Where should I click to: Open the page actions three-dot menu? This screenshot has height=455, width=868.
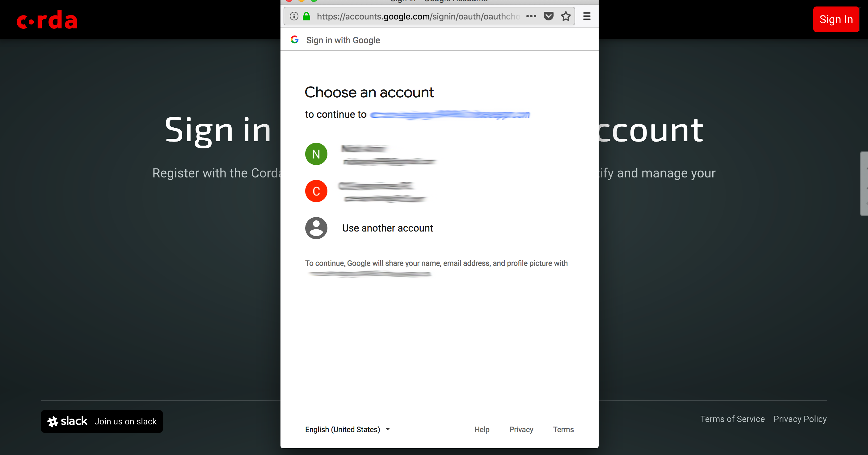[531, 16]
